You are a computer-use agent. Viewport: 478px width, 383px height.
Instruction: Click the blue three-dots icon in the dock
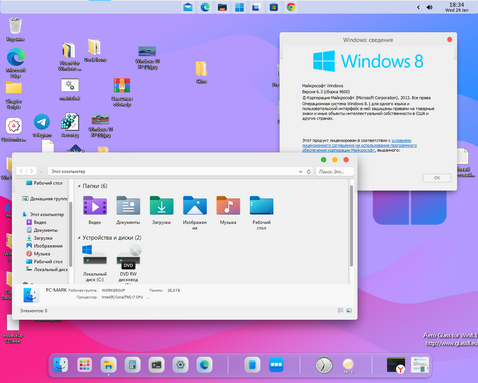[x=276, y=365]
